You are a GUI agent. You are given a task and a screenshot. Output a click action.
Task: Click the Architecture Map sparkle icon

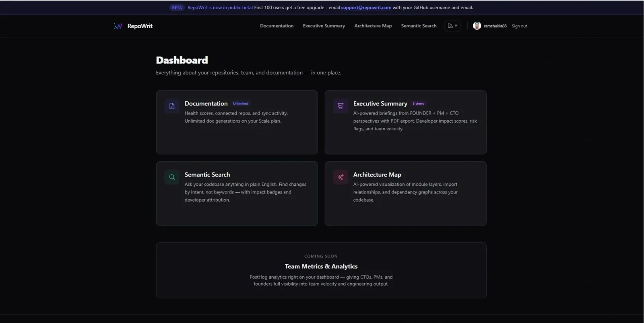tap(341, 177)
